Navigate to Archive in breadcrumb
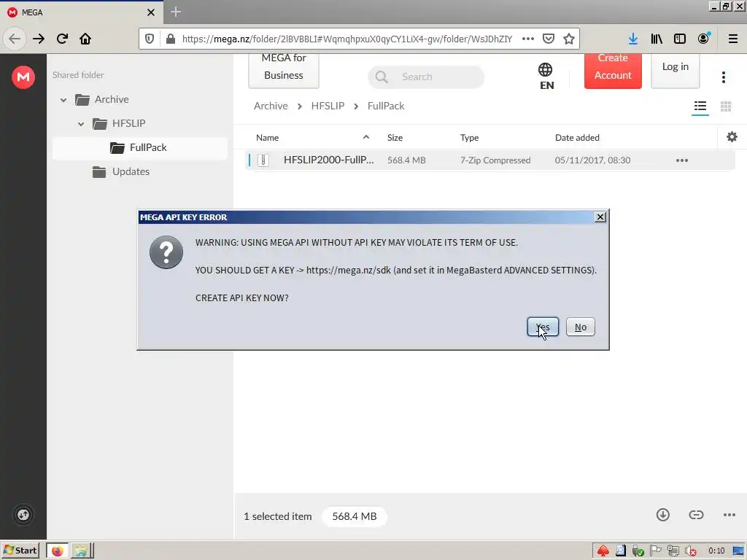Screen dimensions: 747x560 coord(271,106)
